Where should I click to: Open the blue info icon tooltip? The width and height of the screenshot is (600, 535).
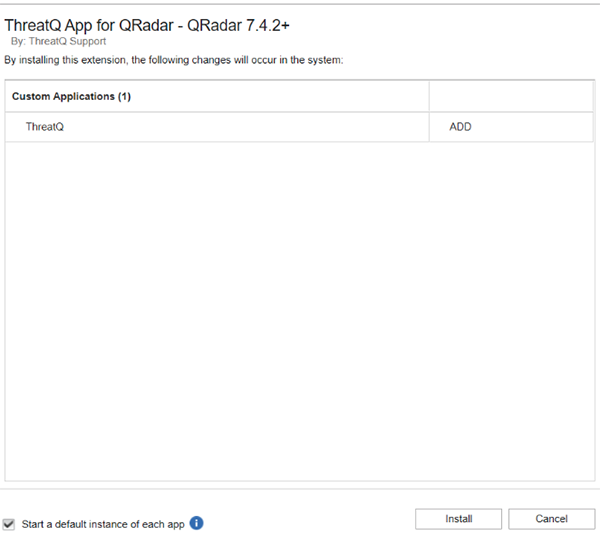point(196,523)
